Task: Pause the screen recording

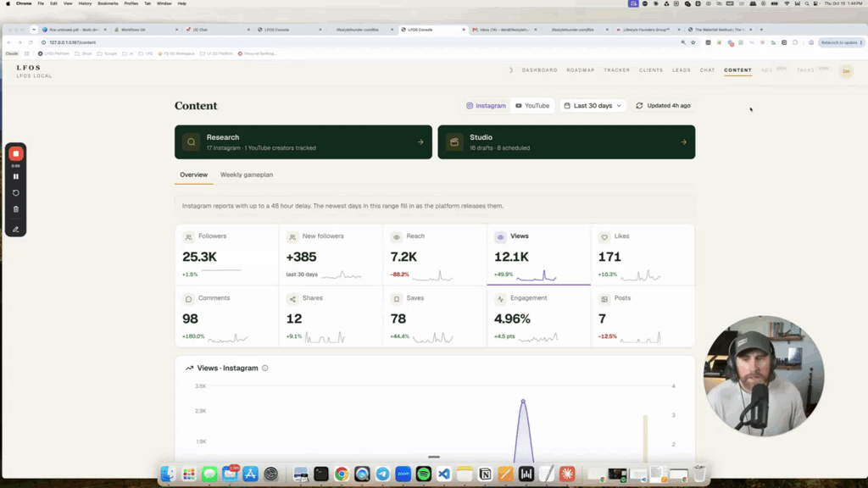Action: (16, 176)
